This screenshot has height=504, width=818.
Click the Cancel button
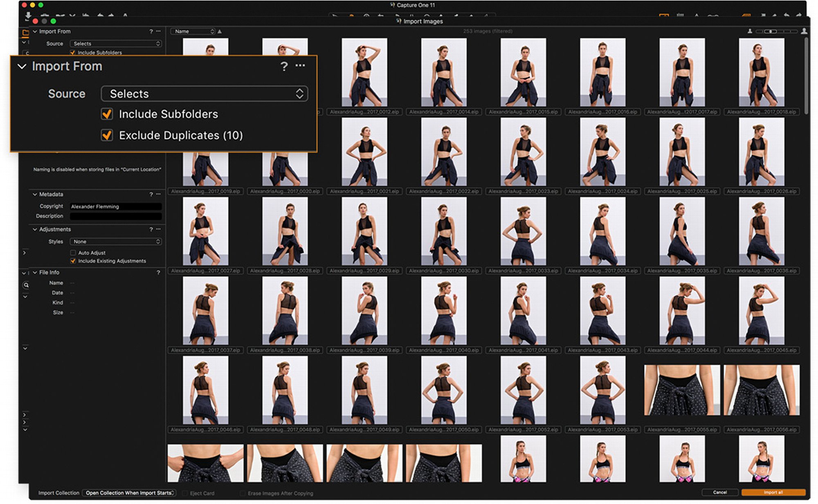click(x=720, y=493)
